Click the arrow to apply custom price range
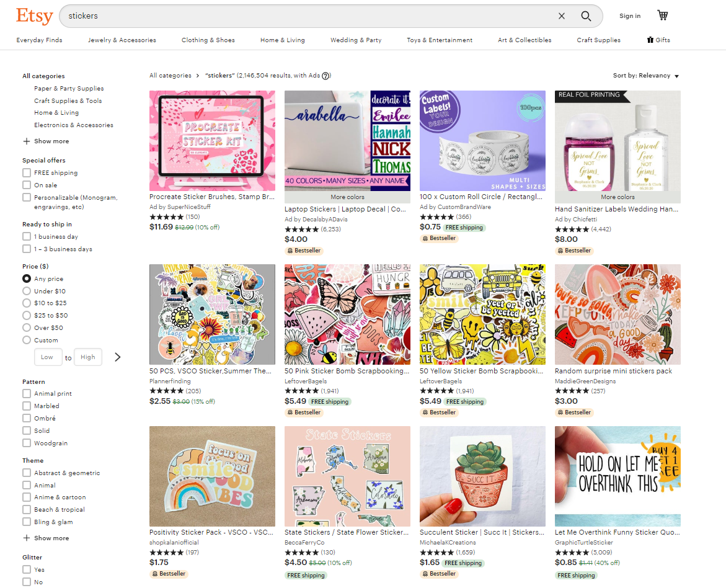The width and height of the screenshot is (726, 588). coord(117,357)
